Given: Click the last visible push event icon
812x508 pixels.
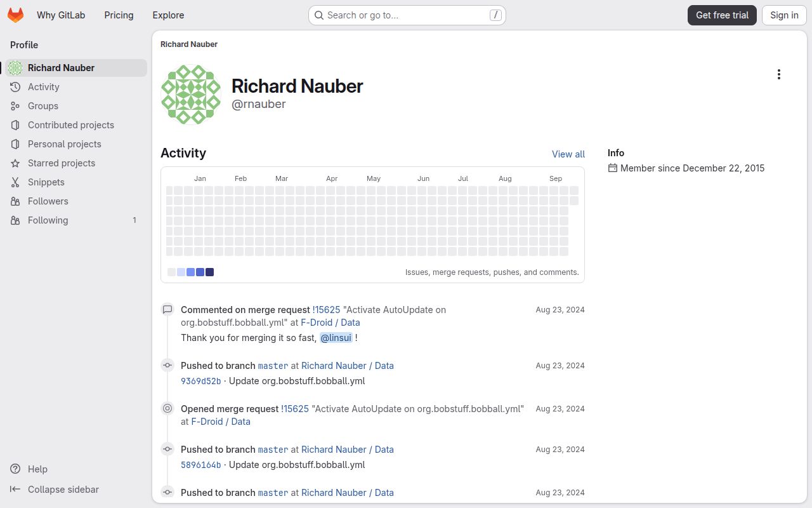Looking at the screenshot, I should pyautogui.click(x=167, y=492).
